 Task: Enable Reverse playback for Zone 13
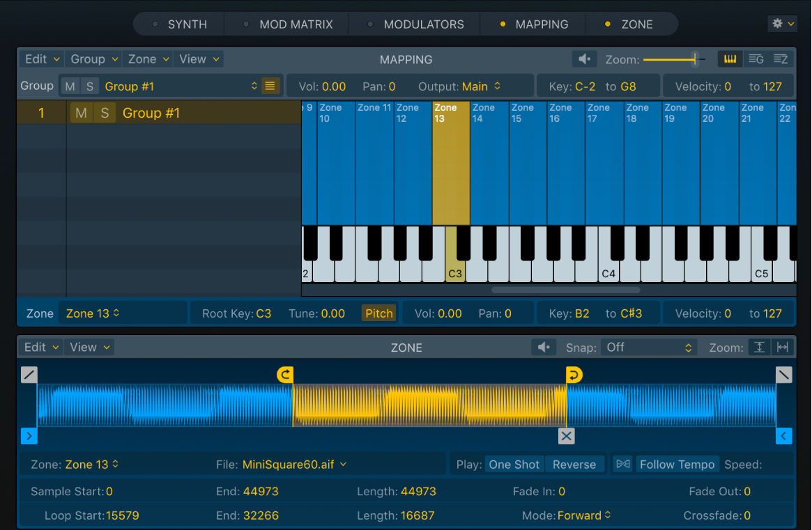[574, 464]
